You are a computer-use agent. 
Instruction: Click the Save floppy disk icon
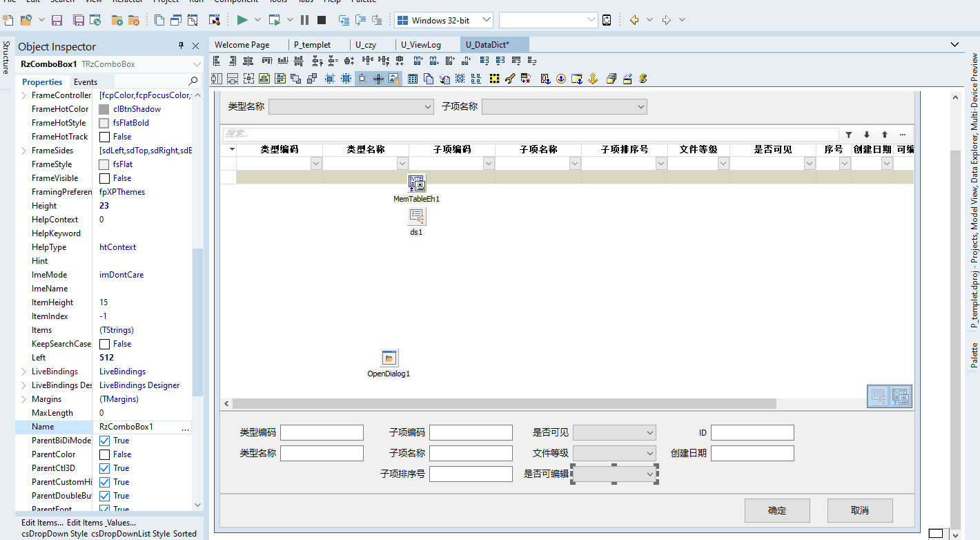point(57,20)
